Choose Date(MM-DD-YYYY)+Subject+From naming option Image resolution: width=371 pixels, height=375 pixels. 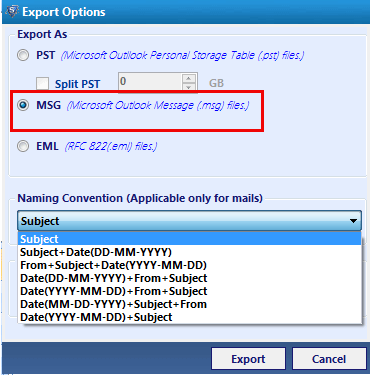(190, 304)
